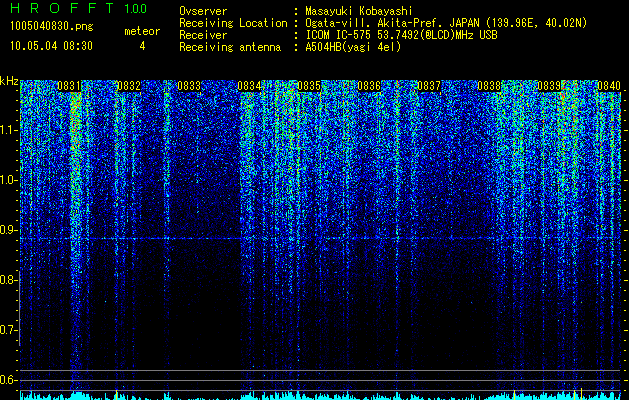The width and height of the screenshot is (629, 400).
Task: Click the Receiver label
Action: coord(203,35)
